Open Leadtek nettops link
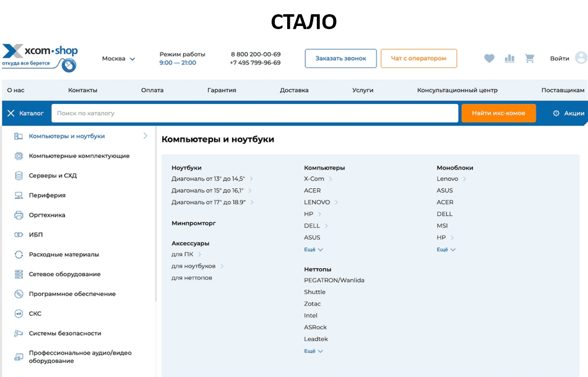This screenshot has width=588, height=377. coord(316,339)
